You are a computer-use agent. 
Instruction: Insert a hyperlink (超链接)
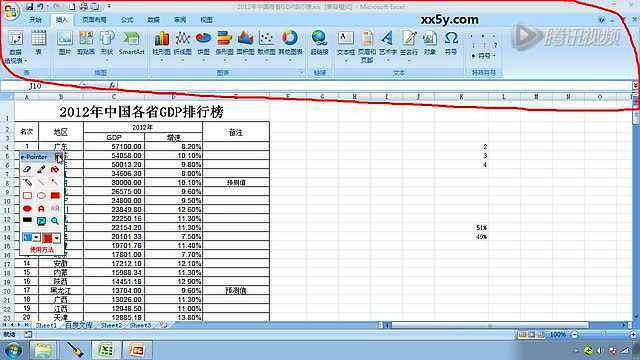pyautogui.click(x=319, y=42)
